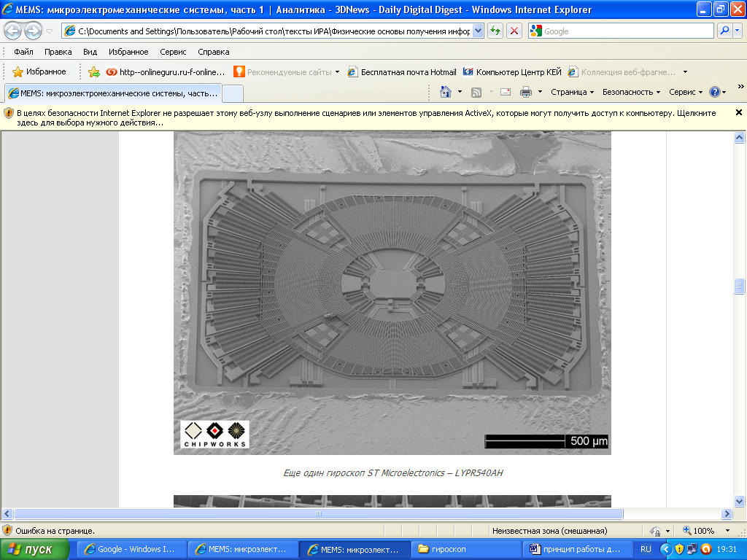Viewport: 747px width, 560px height.
Task: Click the read mail icon
Action: 506,92
